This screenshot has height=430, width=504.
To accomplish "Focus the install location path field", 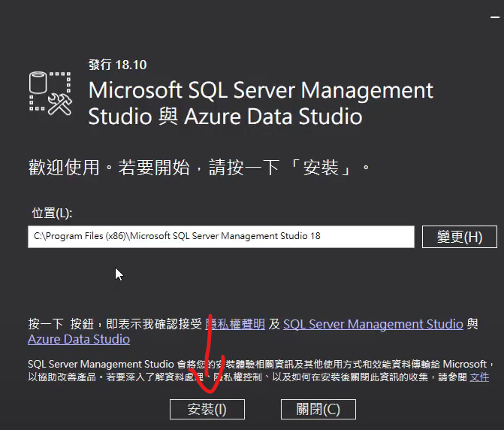I will pyautogui.click(x=221, y=237).
